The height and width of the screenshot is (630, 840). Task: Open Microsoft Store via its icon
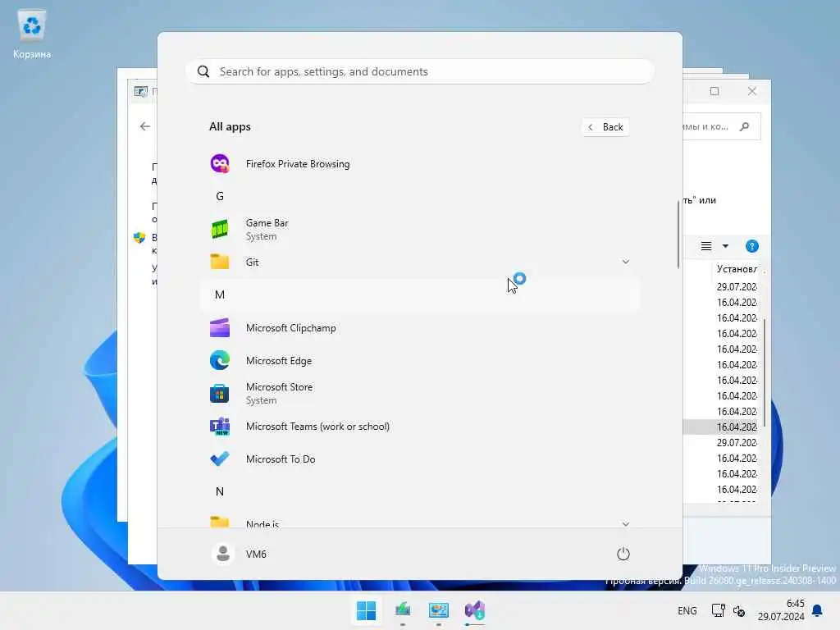[x=220, y=393]
